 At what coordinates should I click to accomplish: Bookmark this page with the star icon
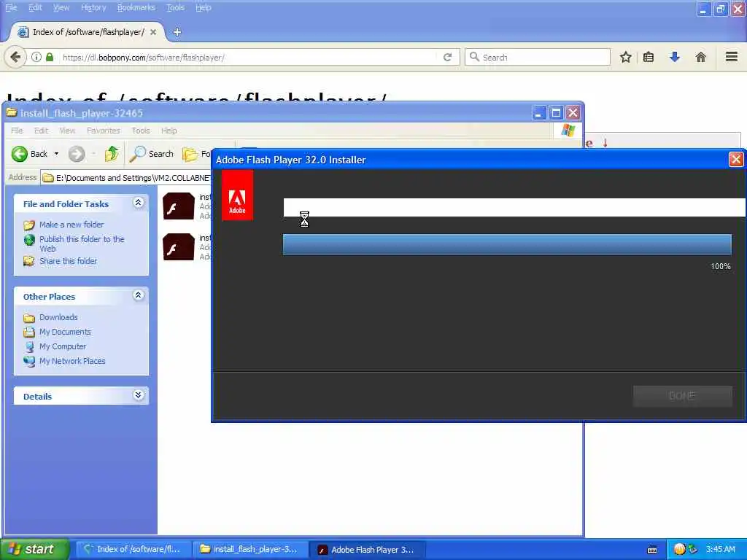coord(625,58)
